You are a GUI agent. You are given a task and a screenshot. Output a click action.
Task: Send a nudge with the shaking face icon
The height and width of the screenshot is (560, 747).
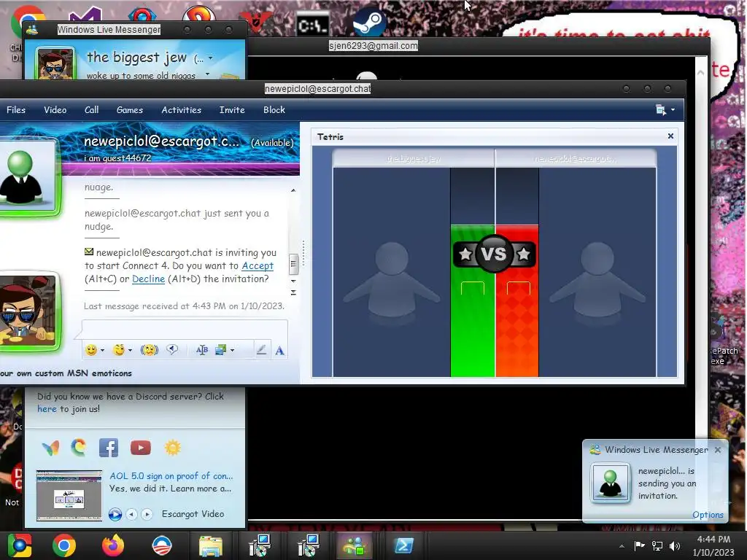click(150, 350)
